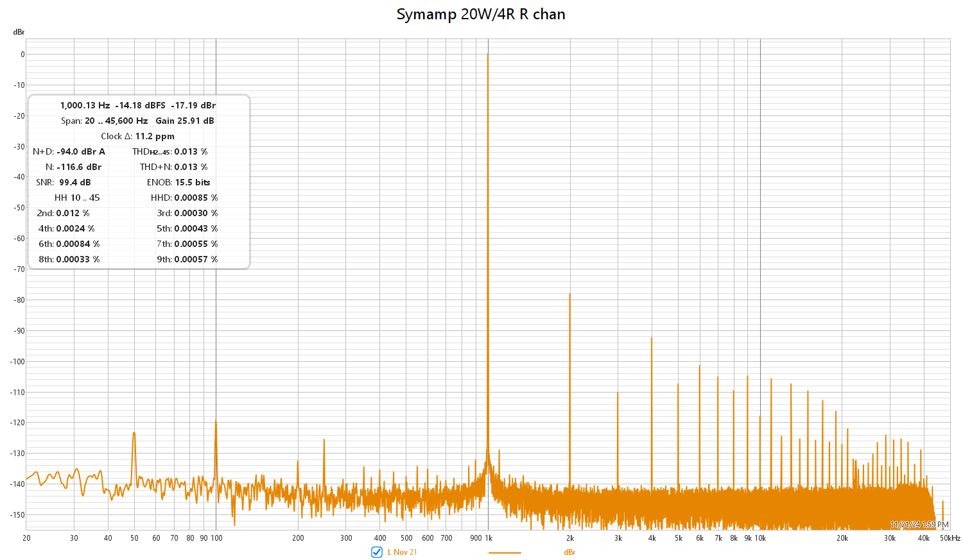Click the 50 Hz mains hum peak

pyautogui.click(x=134, y=433)
